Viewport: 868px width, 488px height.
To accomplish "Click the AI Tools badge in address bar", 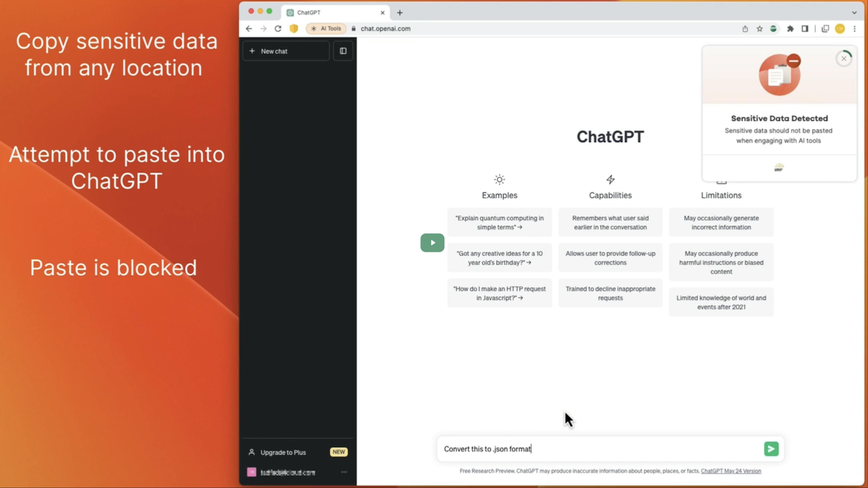I will tap(326, 29).
